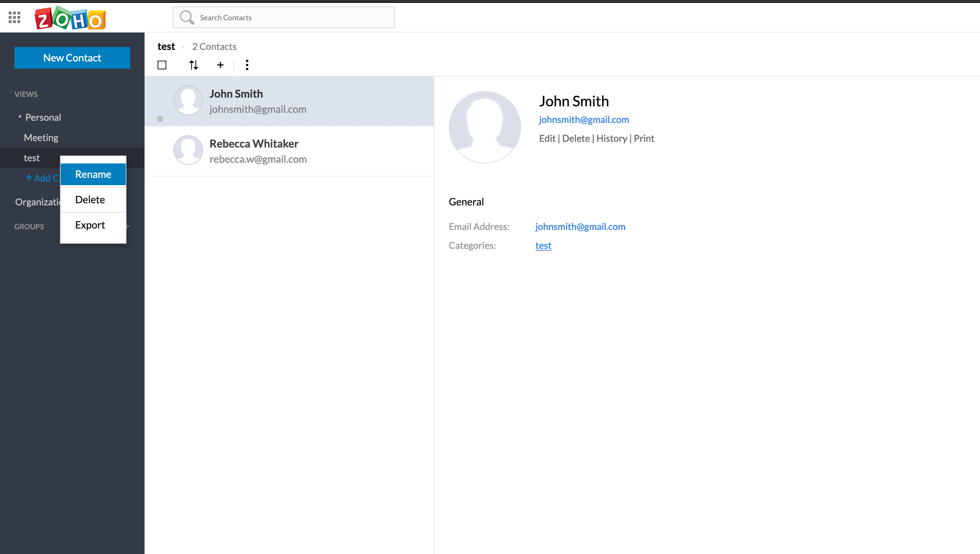Select the Meeting category
This screenshot has height=554, width=980.
pyautogui.click(x=41, y=137)
